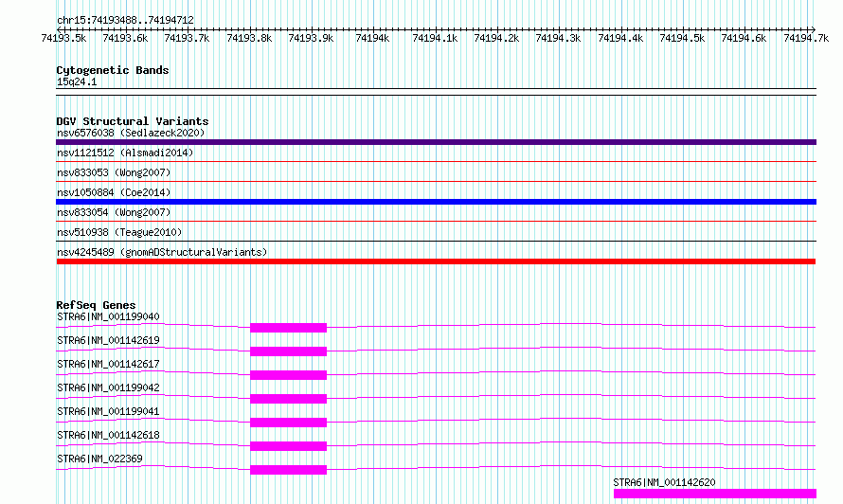Click the 74193.8k ruler tick label
843x504 pixels.
click(x=249, y=38)
